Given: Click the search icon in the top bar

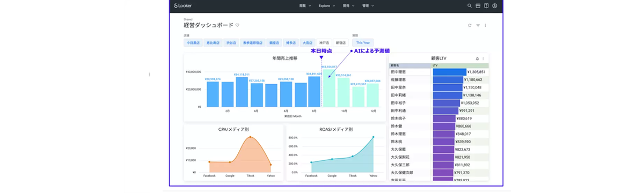Looking at the screenshot, I should click(x=470, y=6).
